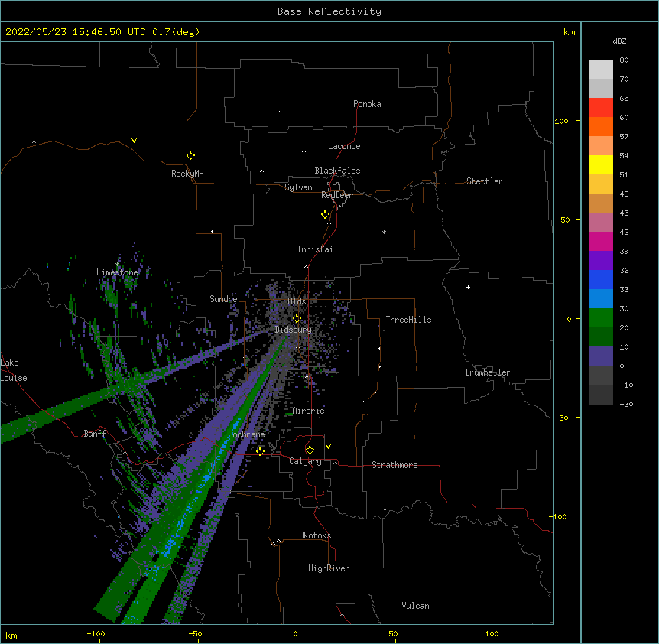Select the Didsbury label
Image resolution: width=659 pixels, height=644 pixels.
click(294, 330)
